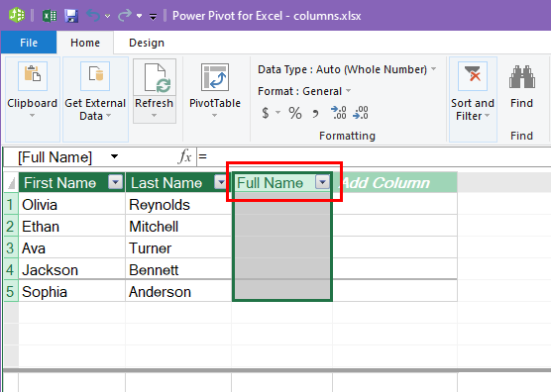Open the Refresh dropdown arrow
Image resolution: width=551 pixels, height=392 pixels.
[155, 116]
